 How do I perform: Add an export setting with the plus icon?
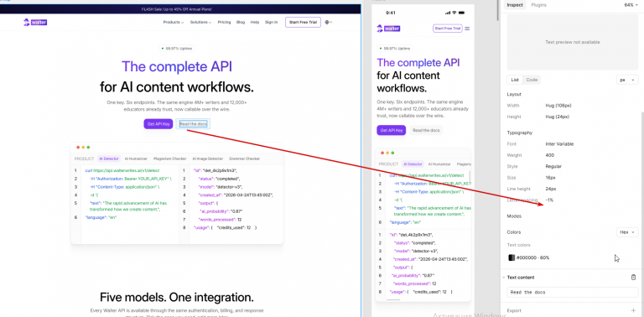click(x=633, y=310)
